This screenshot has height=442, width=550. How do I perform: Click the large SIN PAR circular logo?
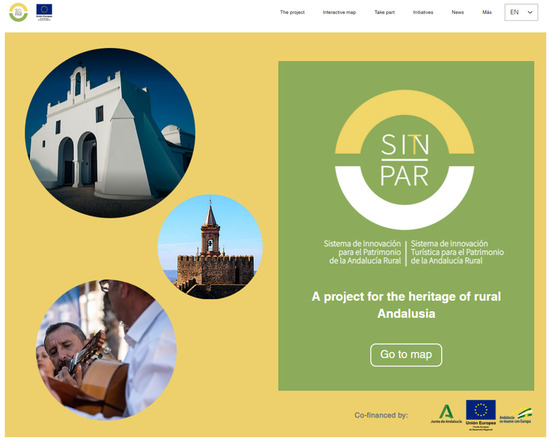tap(404, 160)
